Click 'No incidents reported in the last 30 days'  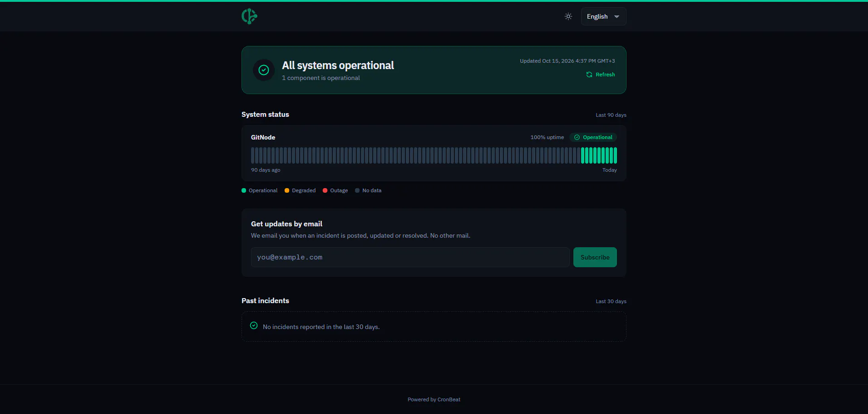tap(321, 327)
